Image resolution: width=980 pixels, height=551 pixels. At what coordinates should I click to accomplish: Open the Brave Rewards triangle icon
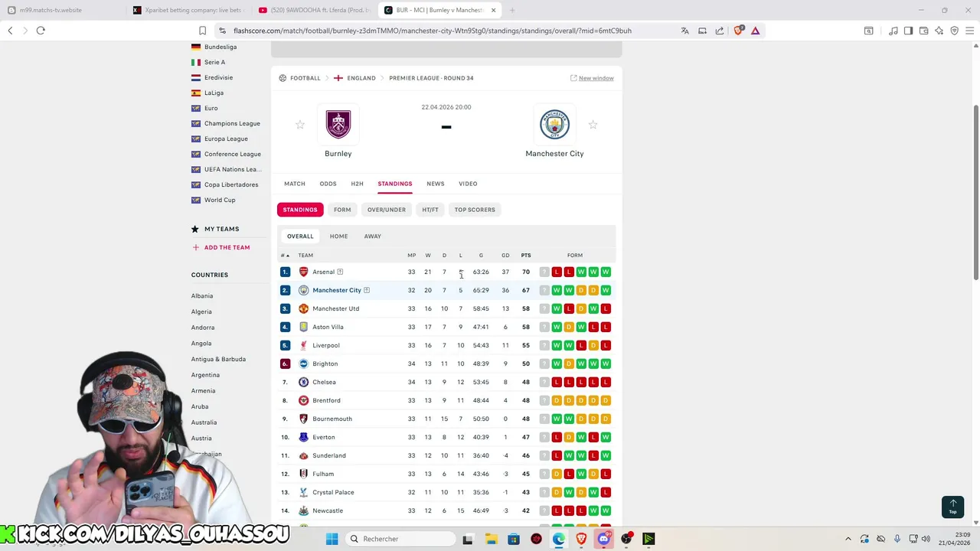pyautogui.click(x=755, y=31)
